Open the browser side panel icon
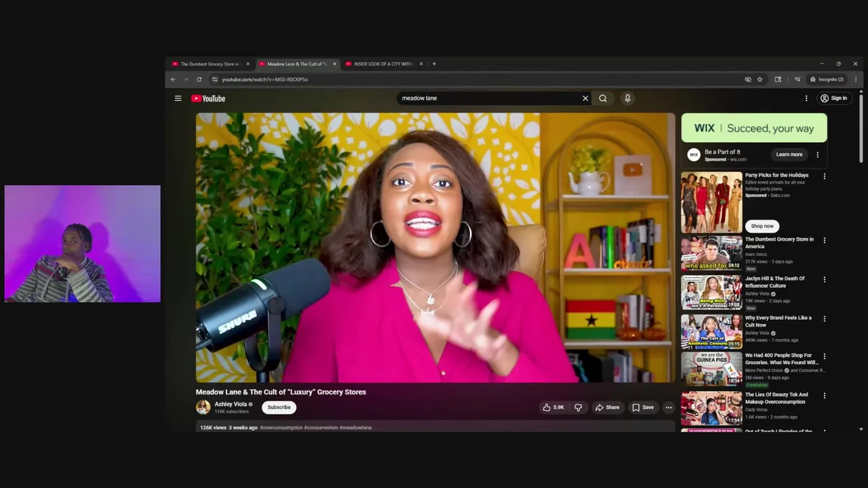868x488 pixels. tap(778, 79)
